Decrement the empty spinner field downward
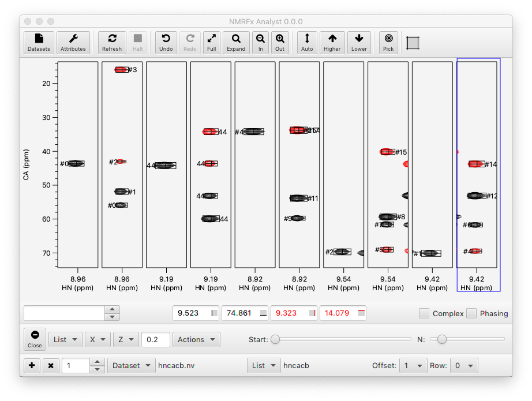This screenshot has width=532, height=401. pos(113,317)
